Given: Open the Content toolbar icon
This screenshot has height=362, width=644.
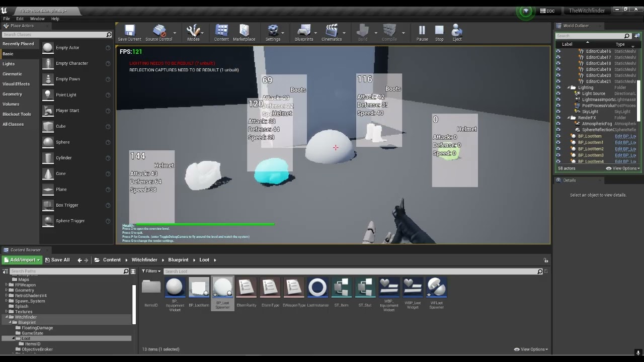Looking at the screenshot, I should 221,33.
